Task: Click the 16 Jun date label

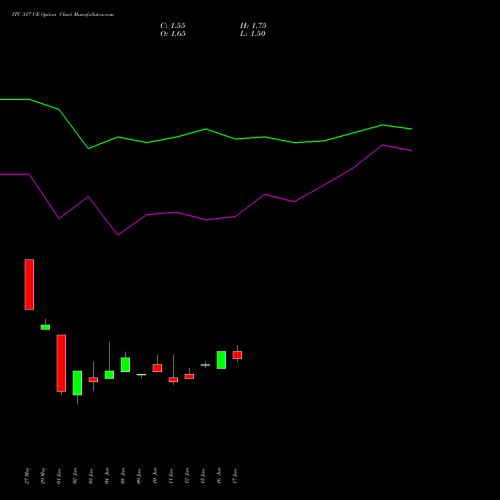Action: (x=219, y=476)
